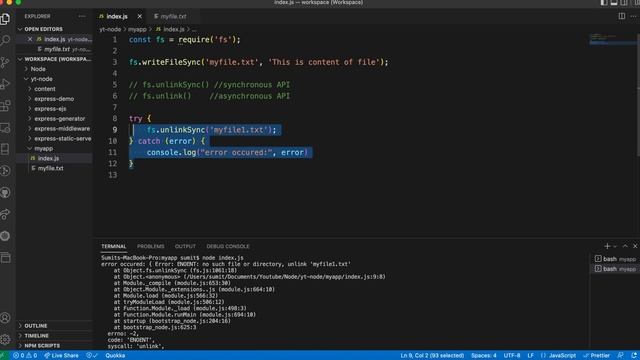Switch to the Problems panel tab
The height and width of the screenshot is (360, 640).
click(151, 246)
